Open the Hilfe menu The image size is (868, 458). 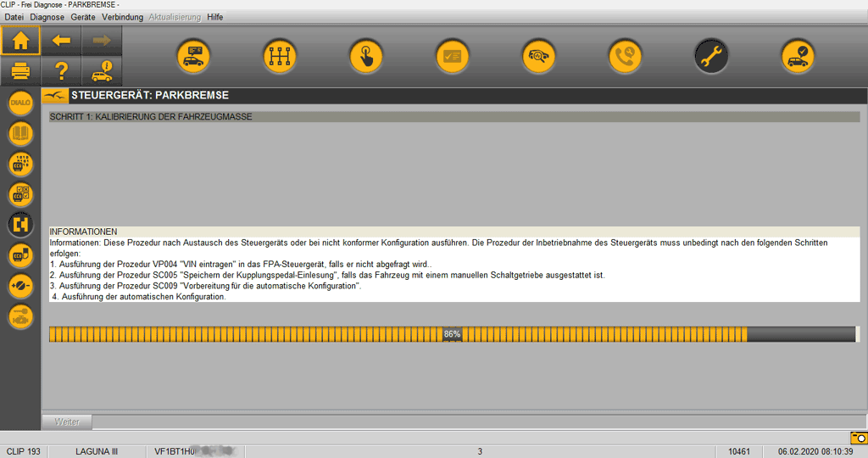(x=215, y=17)
